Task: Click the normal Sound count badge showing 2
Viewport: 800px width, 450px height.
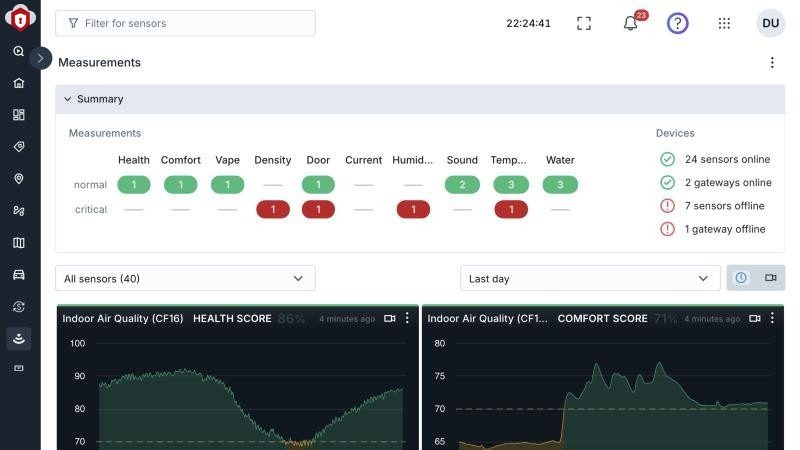Action: (x=462, y=185)
